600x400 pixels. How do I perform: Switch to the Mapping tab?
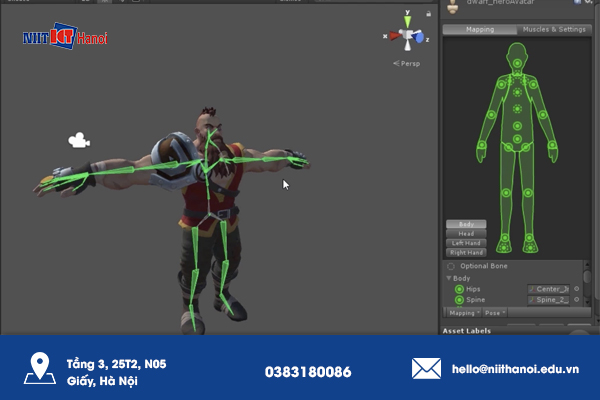pyautogui.click(x=481, y=29)
